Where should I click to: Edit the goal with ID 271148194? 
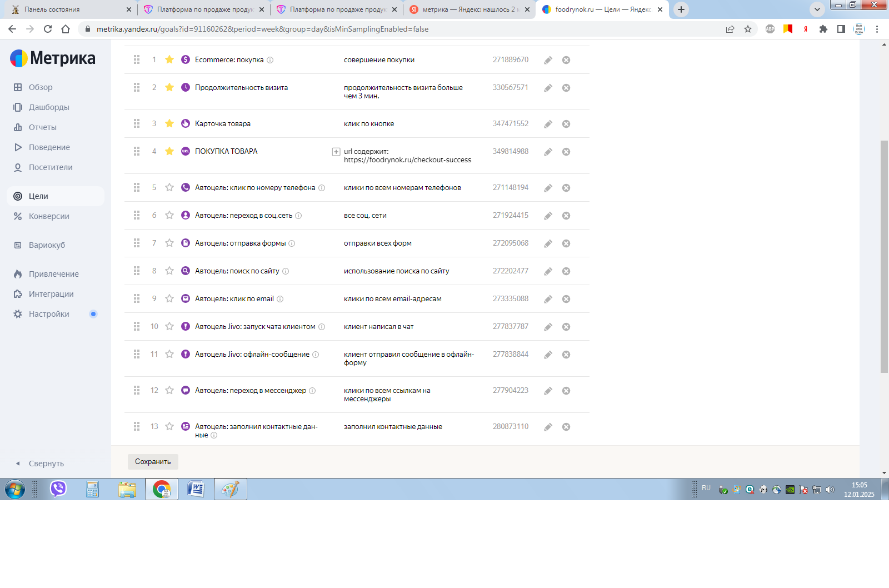(x=548, y=188)
